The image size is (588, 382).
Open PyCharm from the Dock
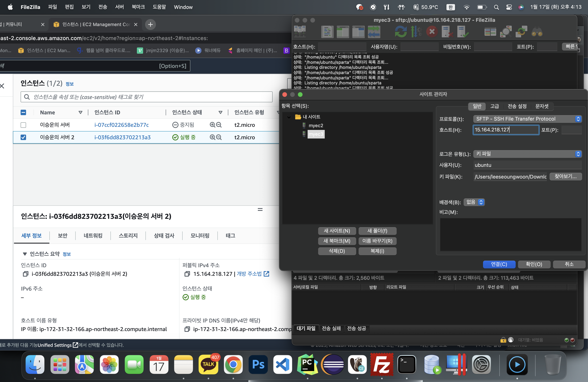(x=307, y=364)
